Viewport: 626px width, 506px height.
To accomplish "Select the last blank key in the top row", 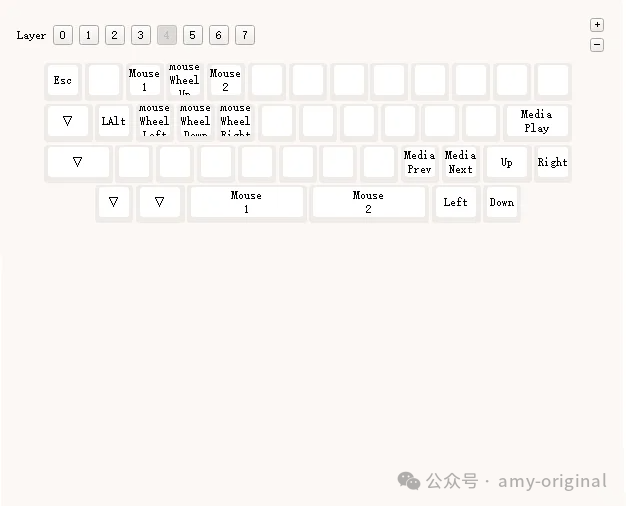I will pyautogui.click(x=553, y=81).
